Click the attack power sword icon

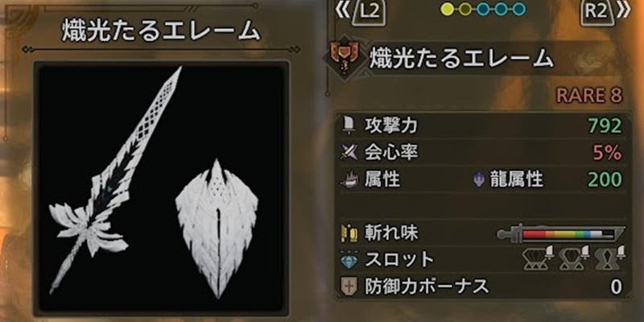point(349,126)
